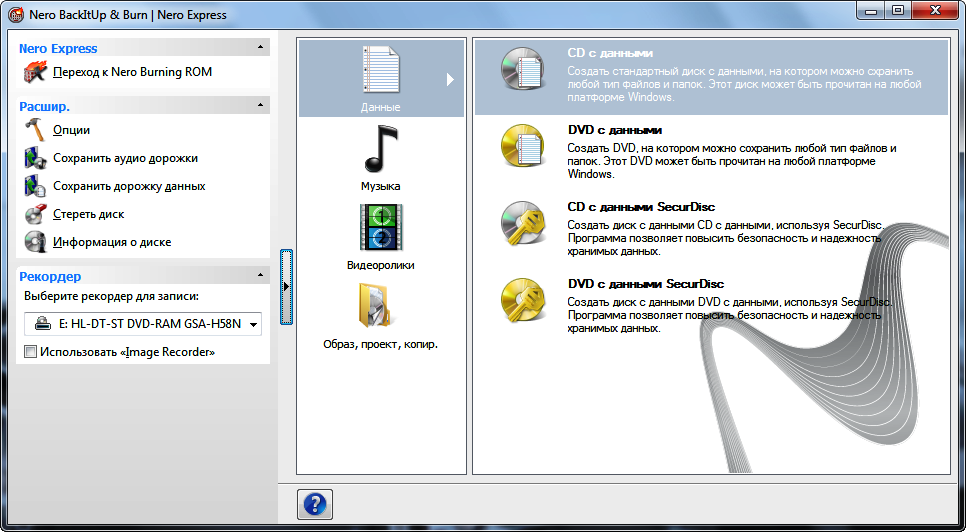Select the Videos film strip icon

coord(380,227)
